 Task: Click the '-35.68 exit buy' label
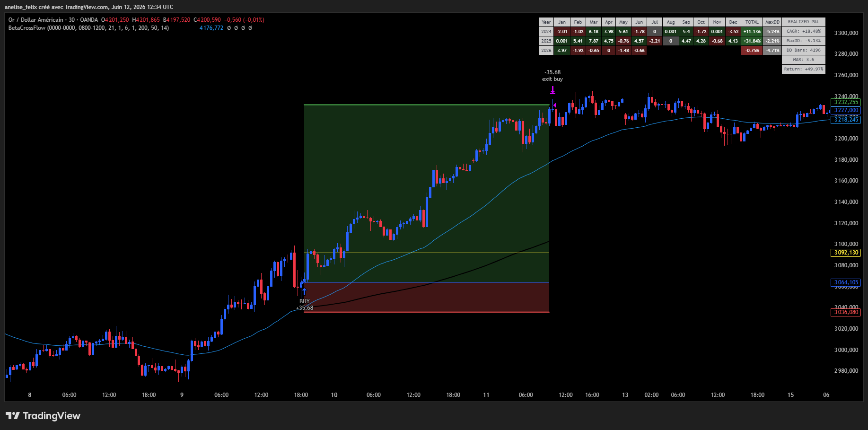pos(552,76)
